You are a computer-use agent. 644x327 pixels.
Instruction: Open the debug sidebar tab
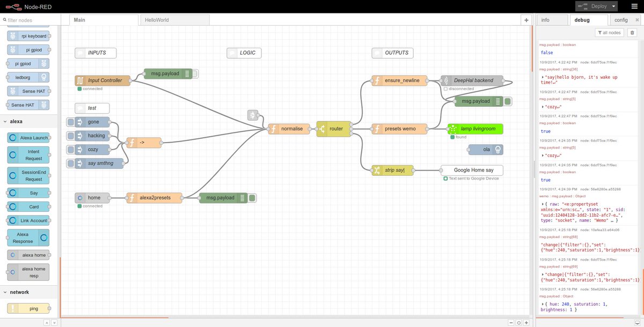click(x=589, y=20)
